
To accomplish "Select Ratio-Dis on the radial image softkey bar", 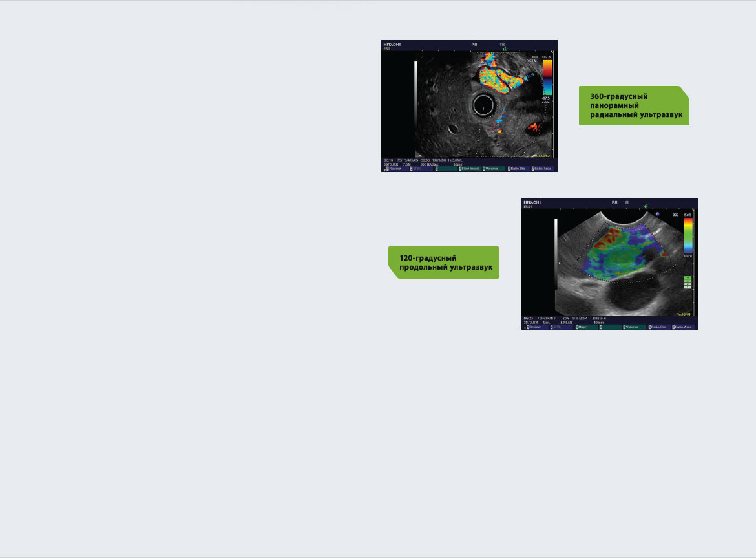I will pyautogui.click(x=518, y=169).
